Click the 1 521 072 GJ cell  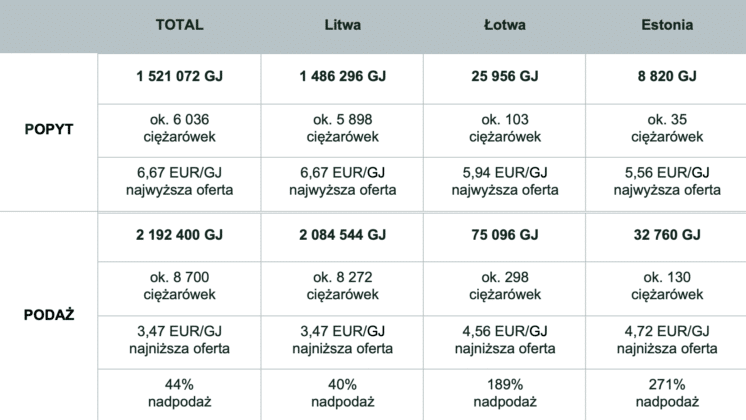[x=179, y=78]
